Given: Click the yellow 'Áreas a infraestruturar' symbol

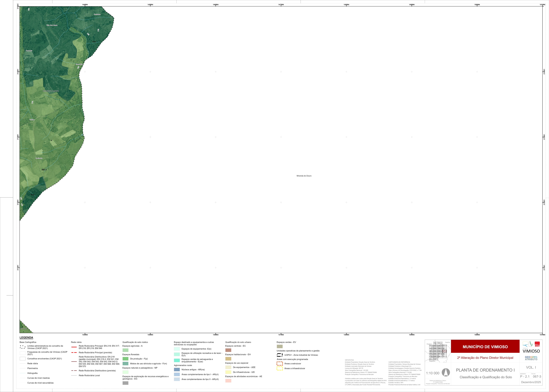Looking at the screenshot, I should (x=280, y=368).
